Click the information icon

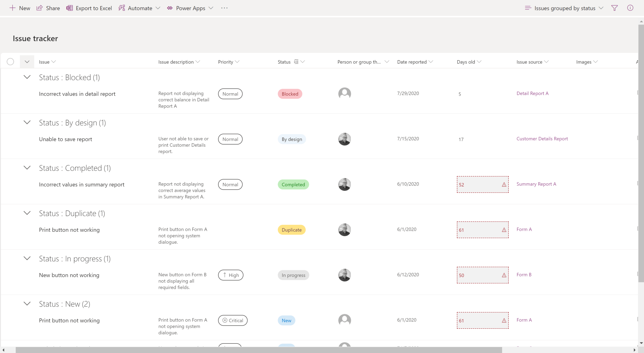tap(630, 8)
